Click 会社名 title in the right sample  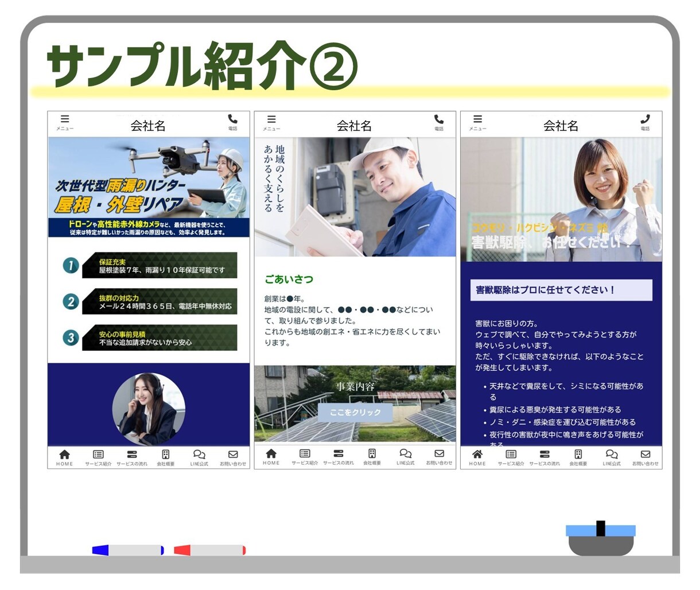561,126
